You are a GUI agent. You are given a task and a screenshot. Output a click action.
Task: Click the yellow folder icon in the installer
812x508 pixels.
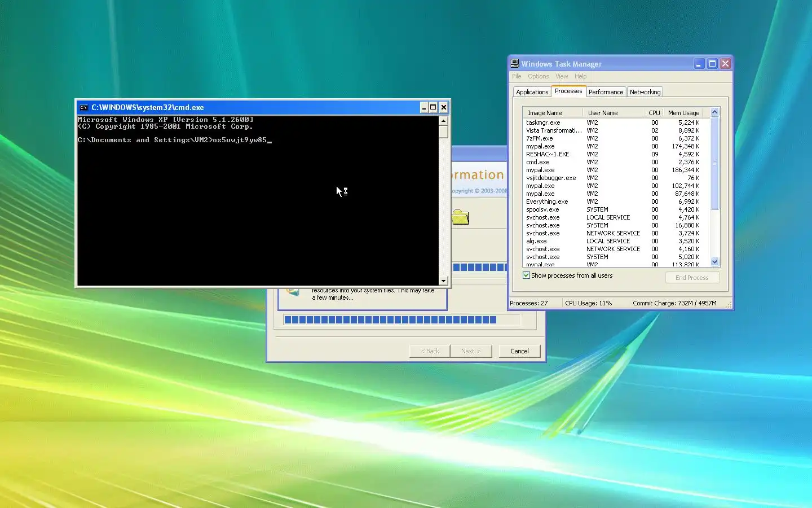point(461,217)
